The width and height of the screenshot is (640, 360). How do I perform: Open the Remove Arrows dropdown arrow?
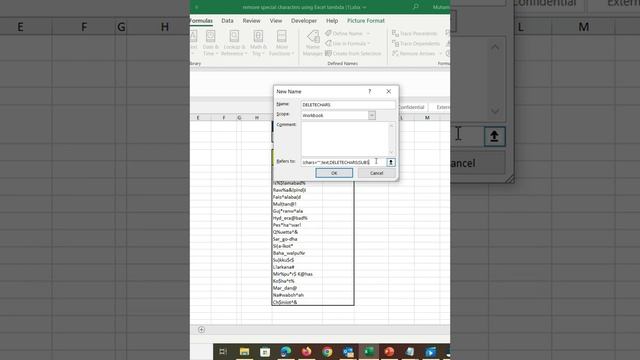pyautogui.click(x=440, y=53)
